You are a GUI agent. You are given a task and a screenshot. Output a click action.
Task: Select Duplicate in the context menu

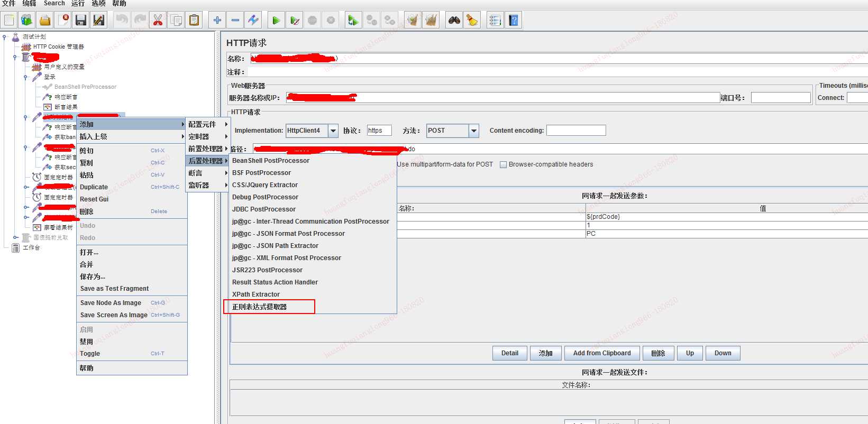click(132, 187)
